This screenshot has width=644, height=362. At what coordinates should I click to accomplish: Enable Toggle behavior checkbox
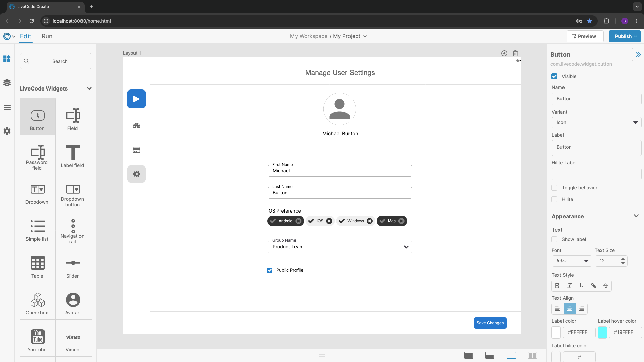tap(554, 188)
